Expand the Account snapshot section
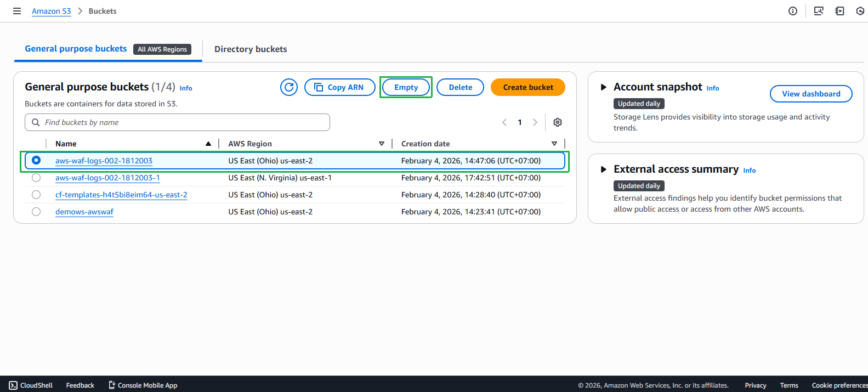The image size is (868, 392). click(x=603, y=87)
